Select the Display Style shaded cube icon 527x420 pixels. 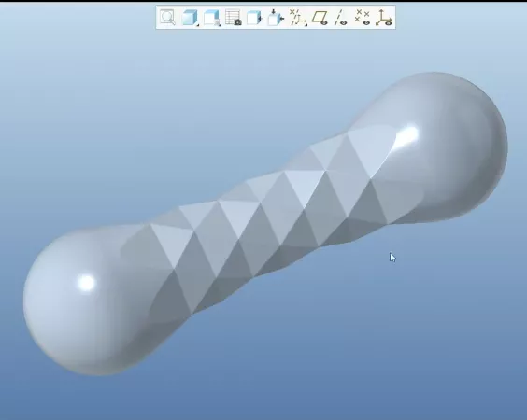tap(190, 17)
